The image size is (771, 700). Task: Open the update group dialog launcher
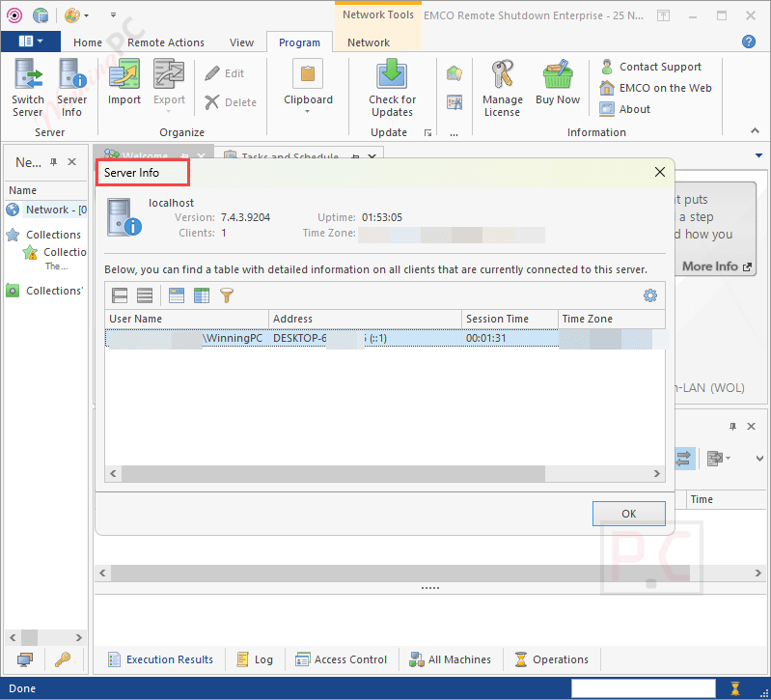pyautogui.click(x=427, y=133)
